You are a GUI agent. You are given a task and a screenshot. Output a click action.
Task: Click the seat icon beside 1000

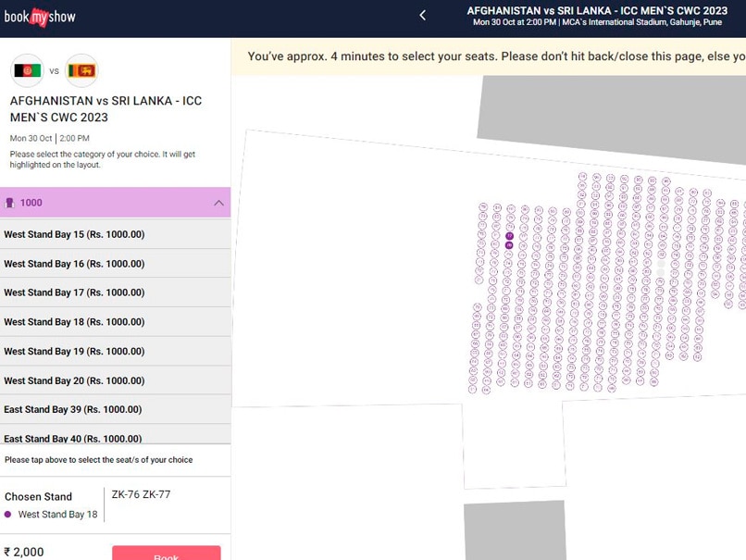[x=9, y=203]
